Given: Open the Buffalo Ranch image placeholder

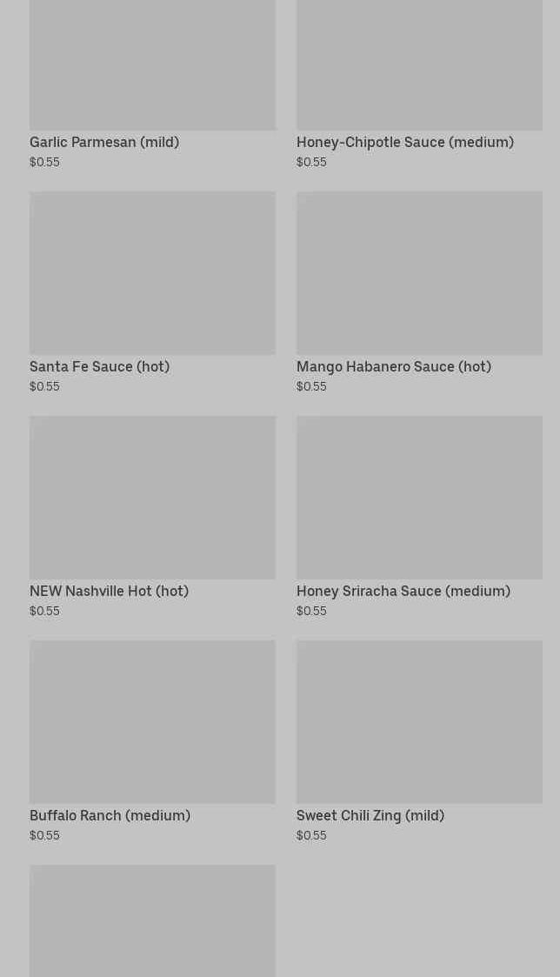Looking at the screenshot, I should pos(153,721).
